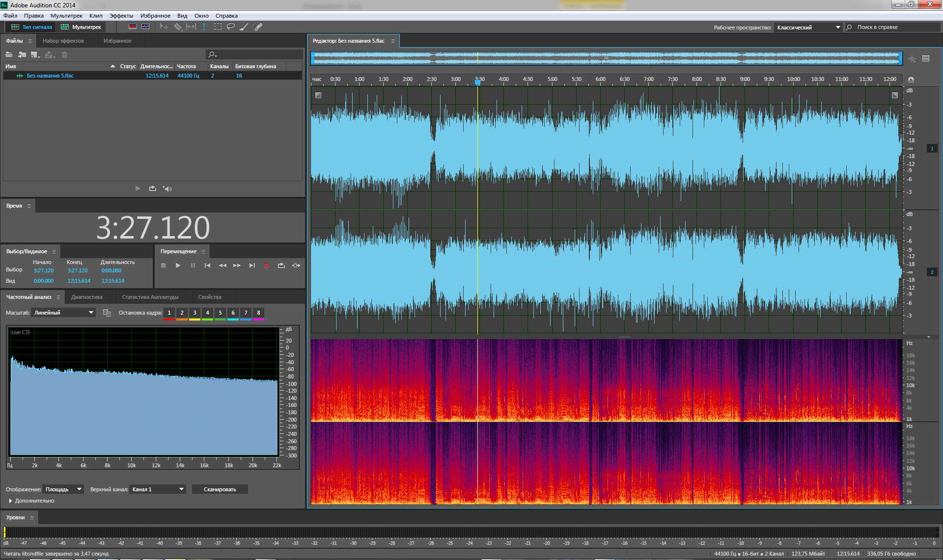Image resolution: width=943 pixels, height=560 pixels.
Task: Click the red freeze frame 1 swatch
Action: click(x=169, y=320)
